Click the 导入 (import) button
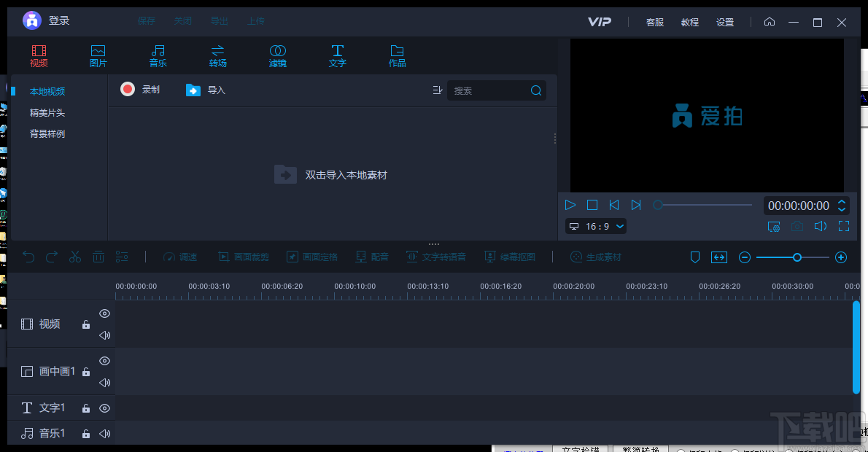This screenshot has width=868, height=452. point(205,90)
